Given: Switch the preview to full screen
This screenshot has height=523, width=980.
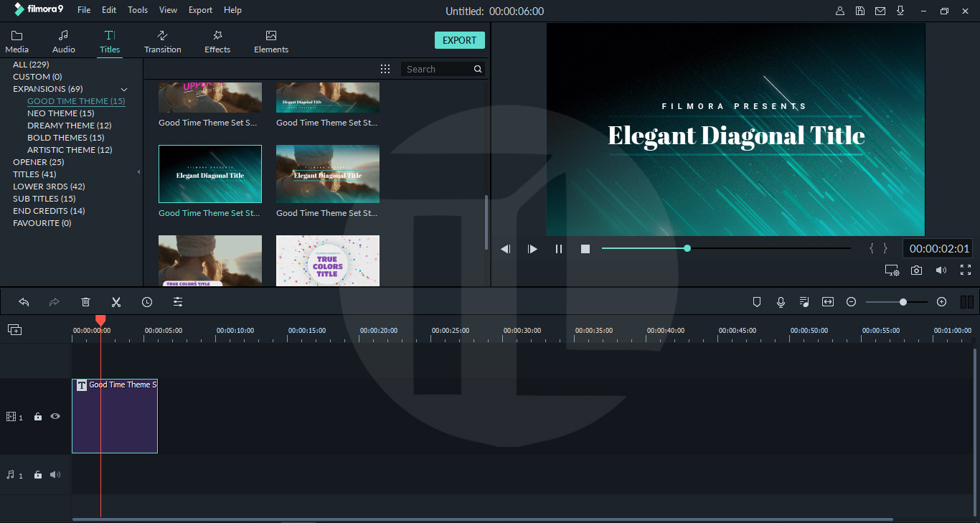Looking at the screenshot, I should [x=966, y=270].
